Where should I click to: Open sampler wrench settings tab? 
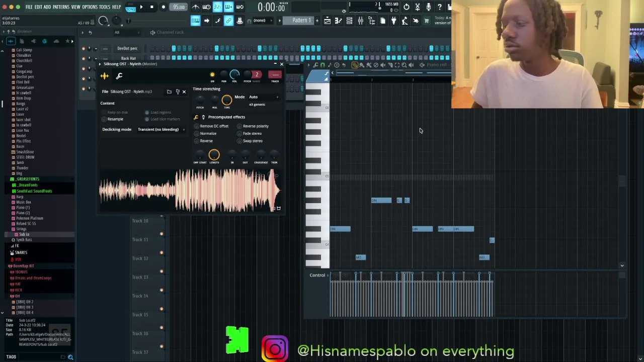coord(119,76)
